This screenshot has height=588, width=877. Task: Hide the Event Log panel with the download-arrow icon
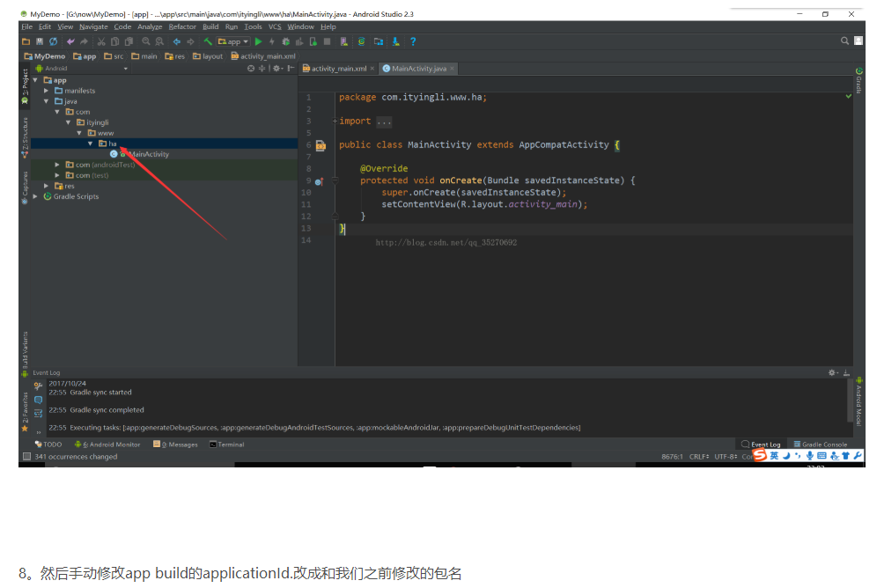tap(846, 373)
